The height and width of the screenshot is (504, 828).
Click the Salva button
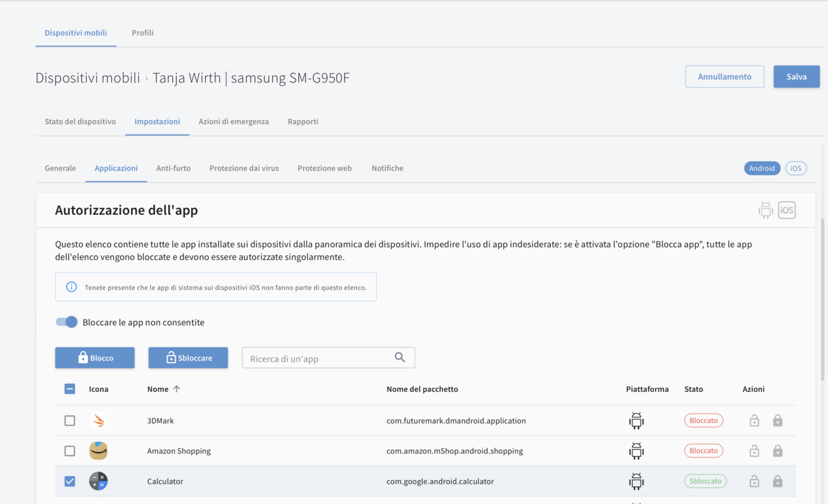(x=796, y=76)
